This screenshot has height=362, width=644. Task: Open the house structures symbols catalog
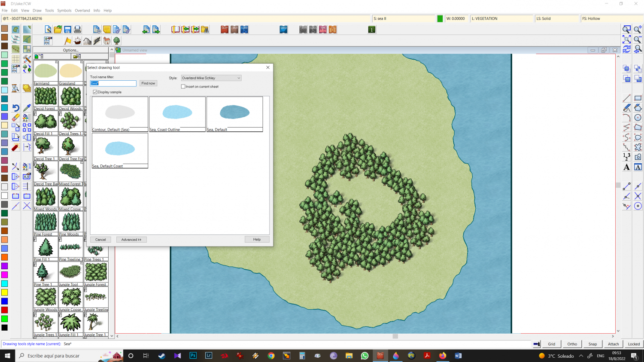click(107, 41)
